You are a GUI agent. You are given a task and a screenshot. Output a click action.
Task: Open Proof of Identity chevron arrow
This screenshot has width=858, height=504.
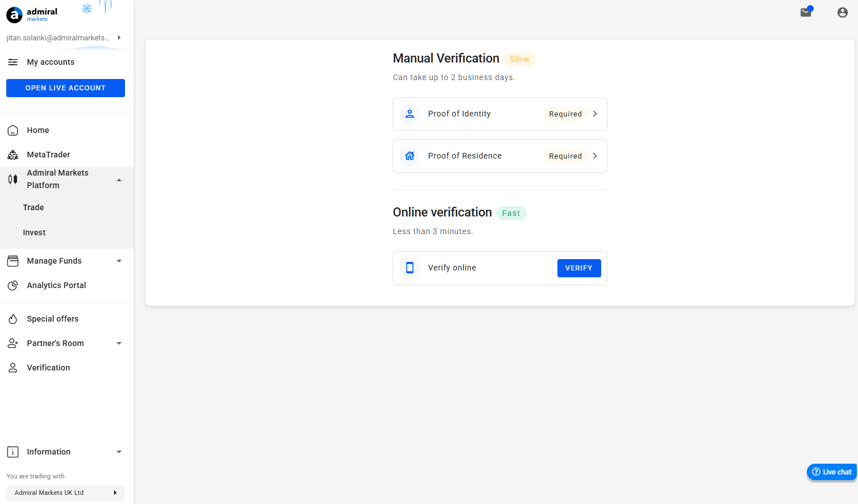tap(595, 114)
